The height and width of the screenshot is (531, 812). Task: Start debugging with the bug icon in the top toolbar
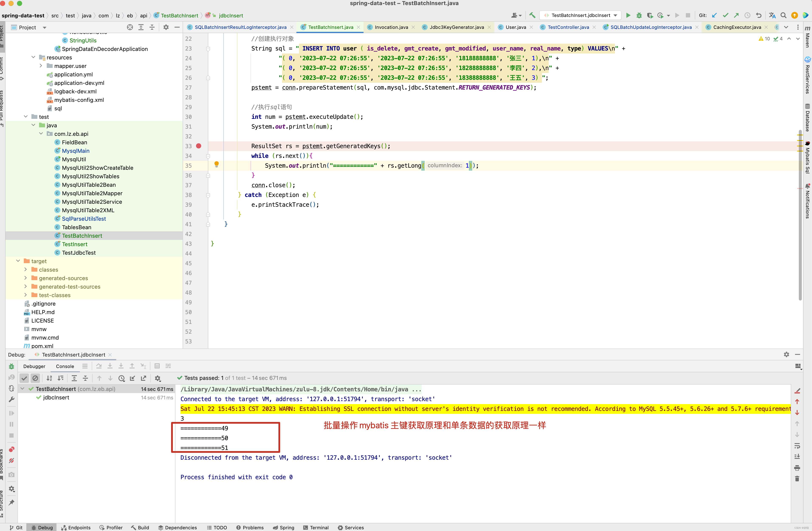639,15
